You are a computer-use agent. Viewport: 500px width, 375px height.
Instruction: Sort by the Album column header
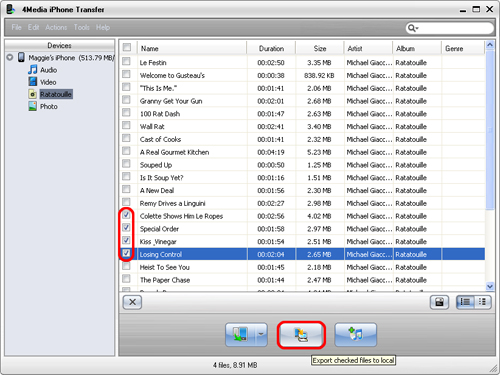pyautogui.click(x=416, y=48)
